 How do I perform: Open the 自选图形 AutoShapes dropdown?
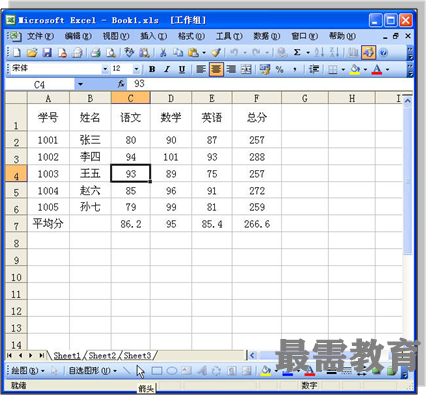coord(92,371)
